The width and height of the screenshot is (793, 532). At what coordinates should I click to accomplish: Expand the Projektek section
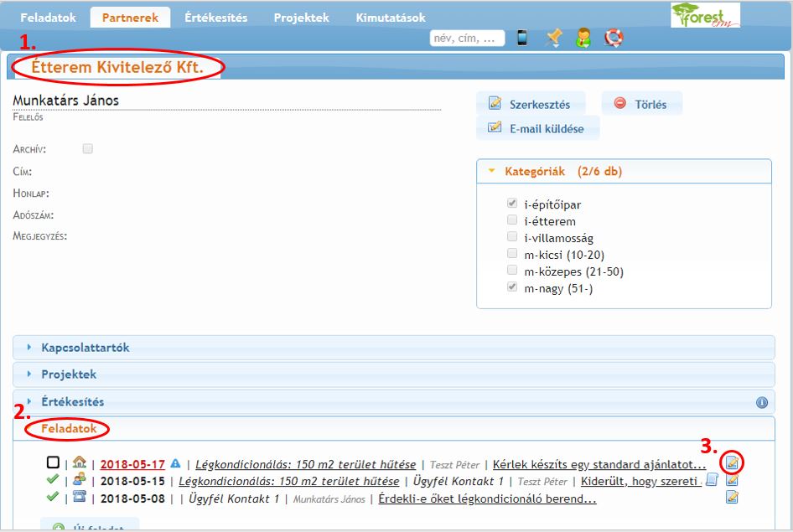[x=68, y=374]
